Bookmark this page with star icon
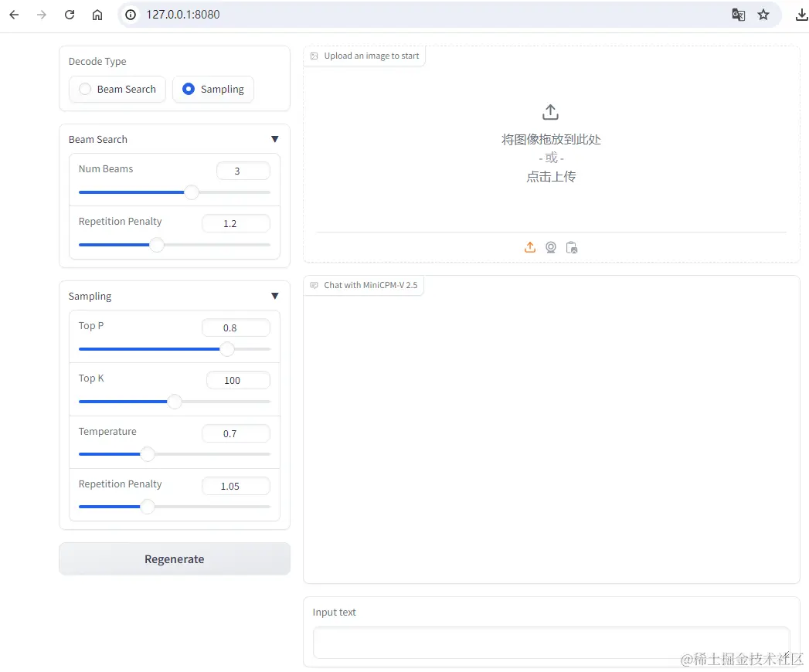 (x=763, y=15)
